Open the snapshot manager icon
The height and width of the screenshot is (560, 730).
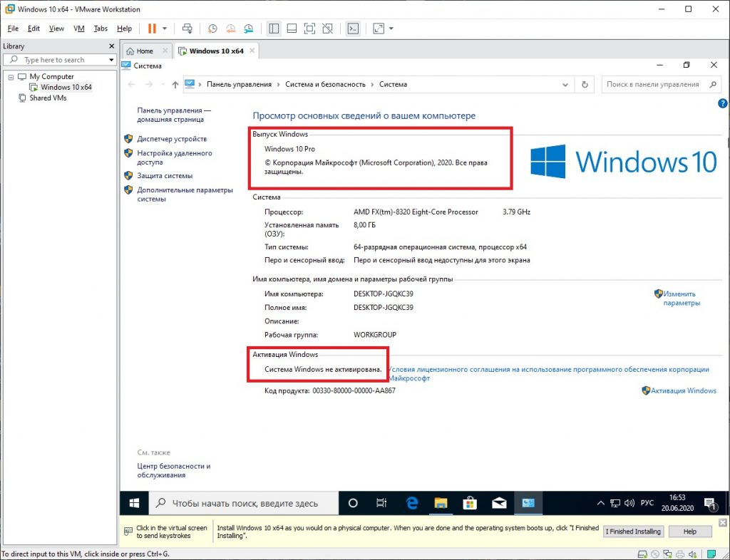249,28
